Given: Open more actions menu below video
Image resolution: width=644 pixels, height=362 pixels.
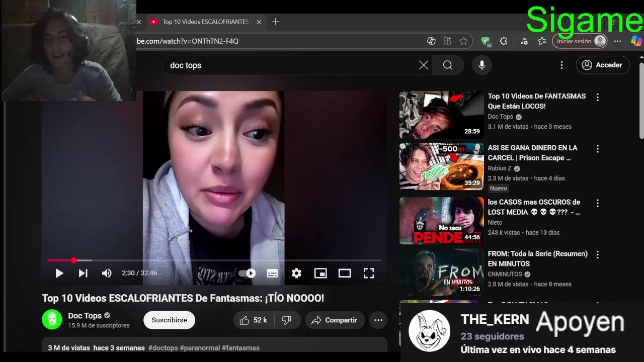Looking at the screenshot, I should point(378,320).
